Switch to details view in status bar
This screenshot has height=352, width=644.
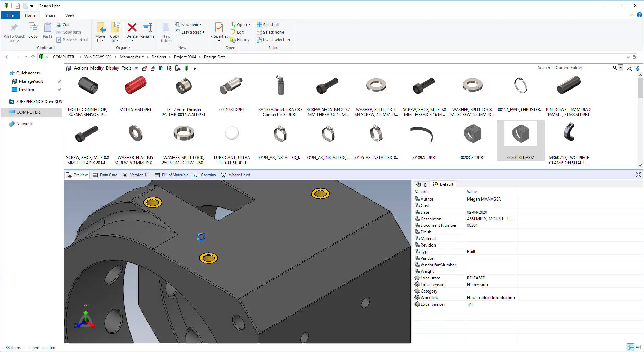pos(630,347)
